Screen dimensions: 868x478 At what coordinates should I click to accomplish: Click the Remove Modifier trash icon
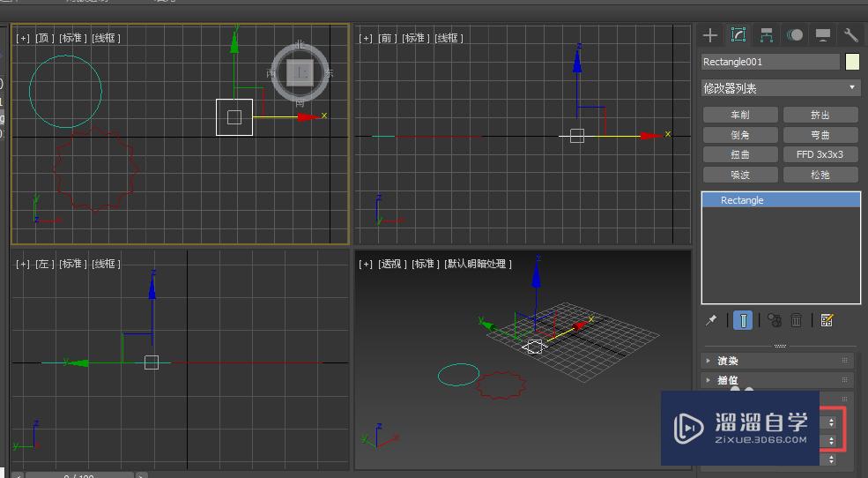[x=796, y=320]
